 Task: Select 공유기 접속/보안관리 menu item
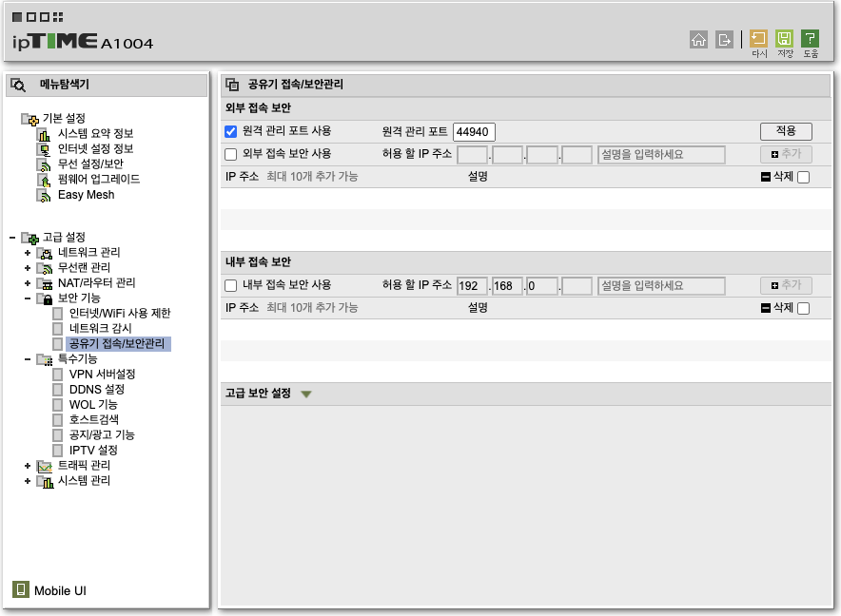117,344
